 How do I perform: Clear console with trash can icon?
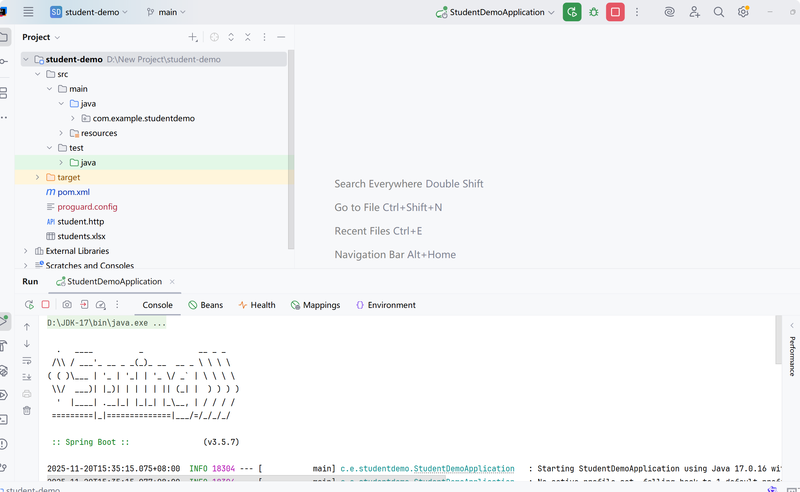(x=27, y=410)
